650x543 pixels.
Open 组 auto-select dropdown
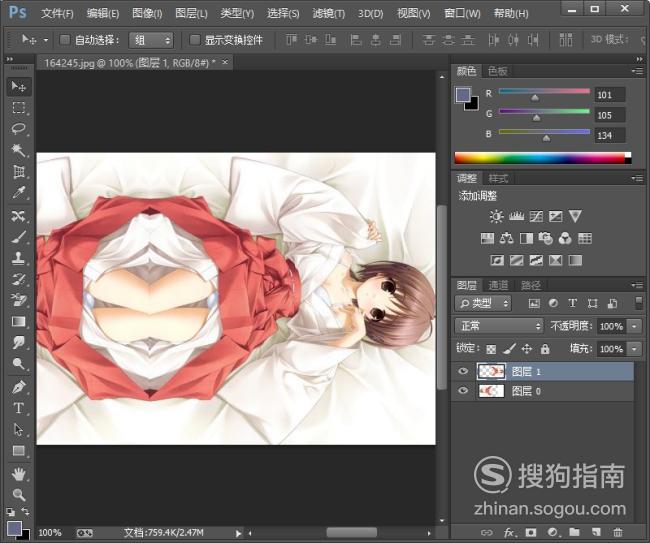point(151,40)
